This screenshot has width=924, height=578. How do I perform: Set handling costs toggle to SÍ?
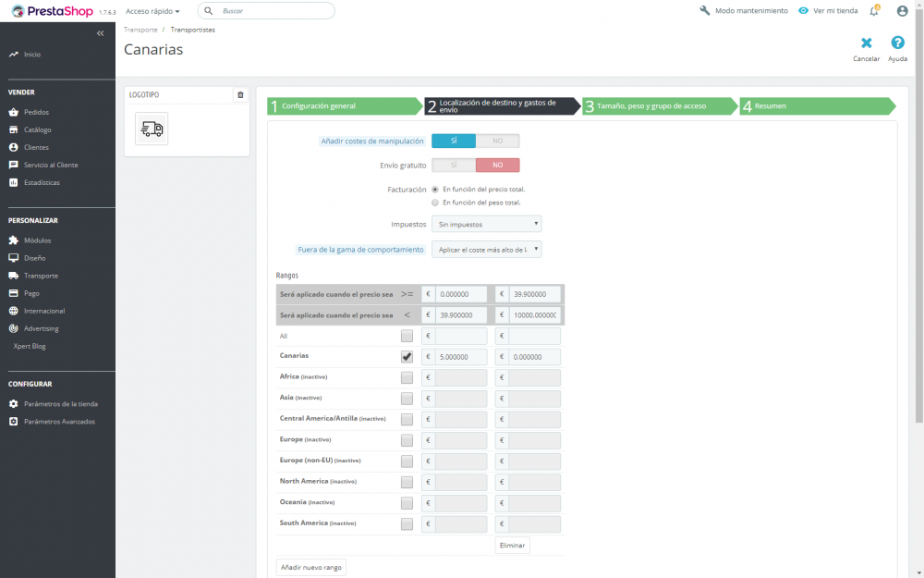click(x=454, y=141)
